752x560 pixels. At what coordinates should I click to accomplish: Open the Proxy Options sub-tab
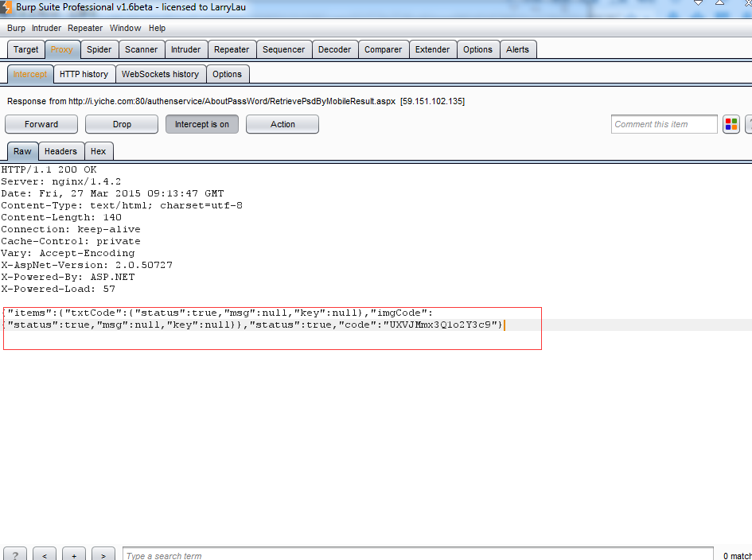(x=228, y=74)
